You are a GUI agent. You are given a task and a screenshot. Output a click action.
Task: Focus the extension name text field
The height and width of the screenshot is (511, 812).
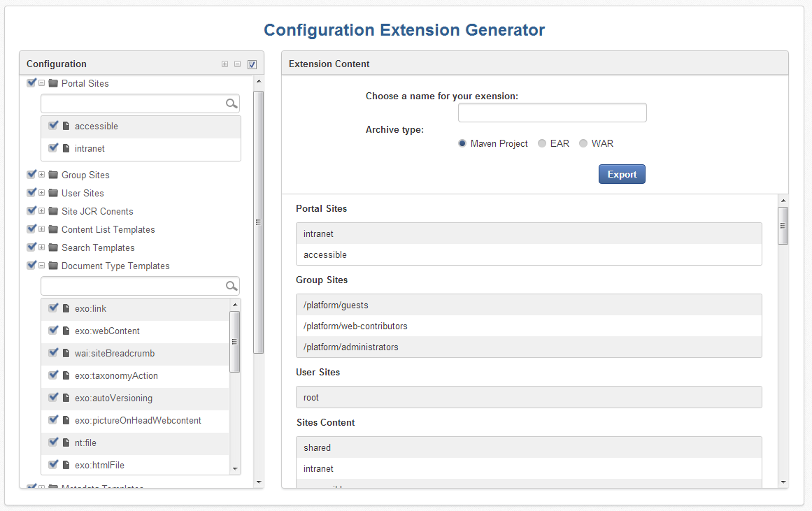[552, 113]
